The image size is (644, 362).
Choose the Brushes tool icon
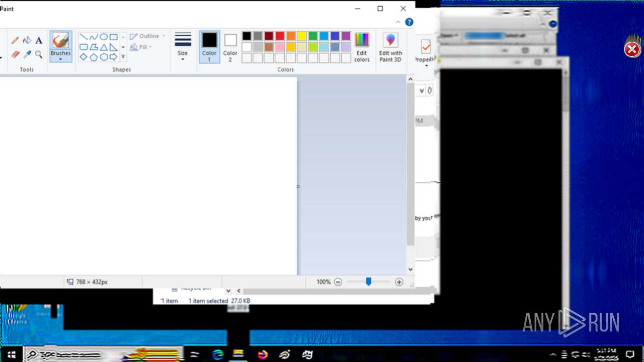pos(60,40)
